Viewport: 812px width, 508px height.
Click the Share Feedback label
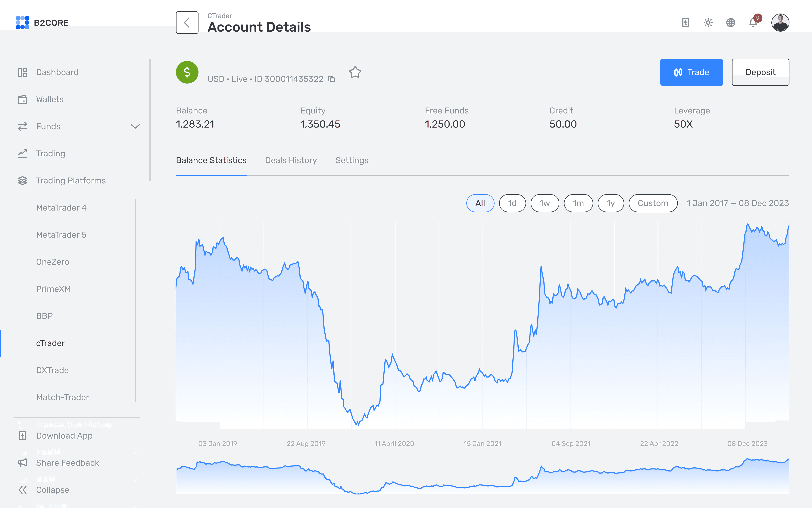pyautogui.click(x=68, y=463)
